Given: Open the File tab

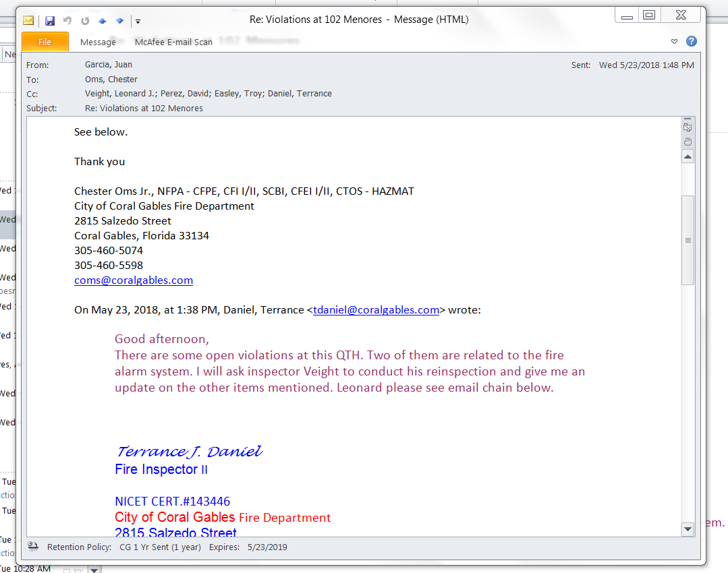Looking at the screenshot, I should [45, 42].
